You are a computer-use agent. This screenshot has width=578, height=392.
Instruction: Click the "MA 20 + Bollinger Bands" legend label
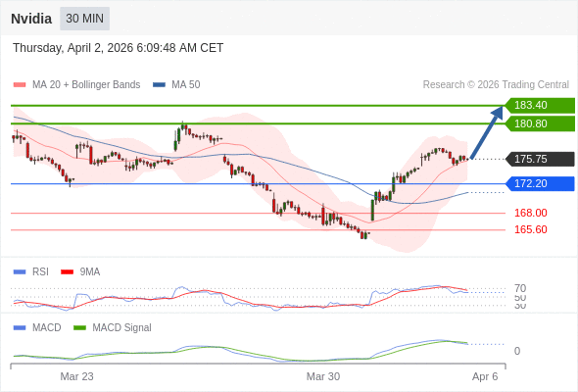click(86, 85)
